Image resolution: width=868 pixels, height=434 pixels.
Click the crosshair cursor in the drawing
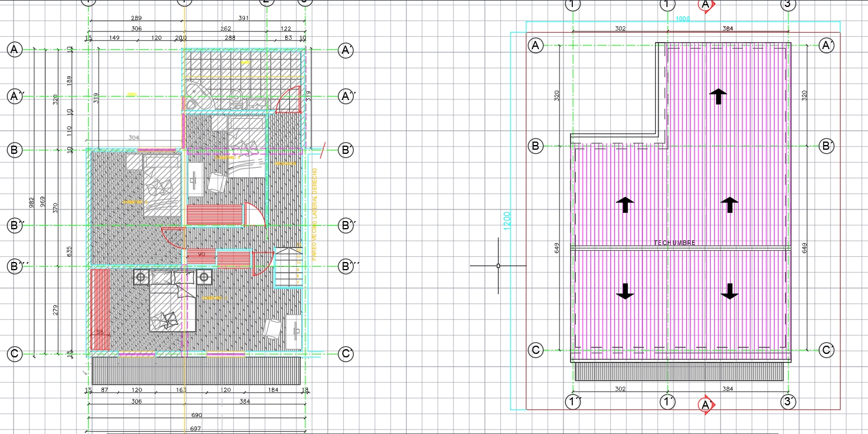[x=497, y=266]
